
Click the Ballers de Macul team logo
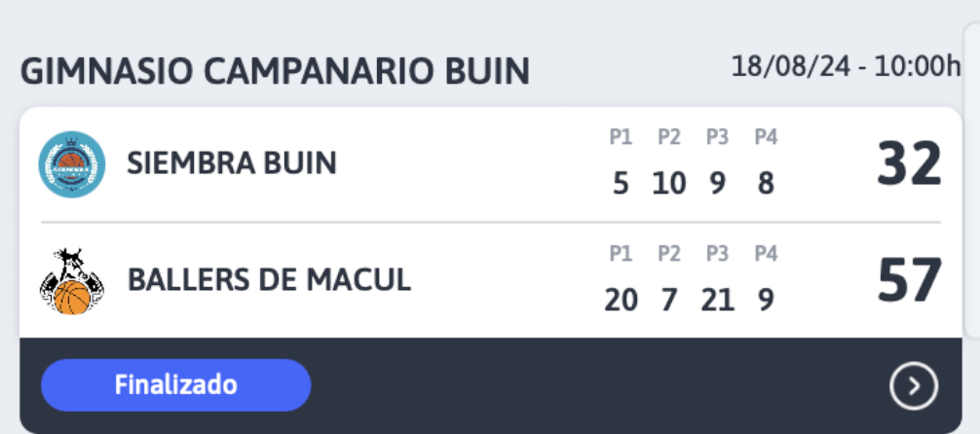[x=72, y=281]
